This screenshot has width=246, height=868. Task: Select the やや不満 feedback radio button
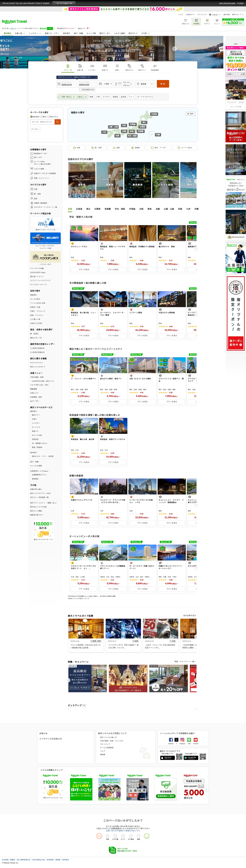[115, 836]
